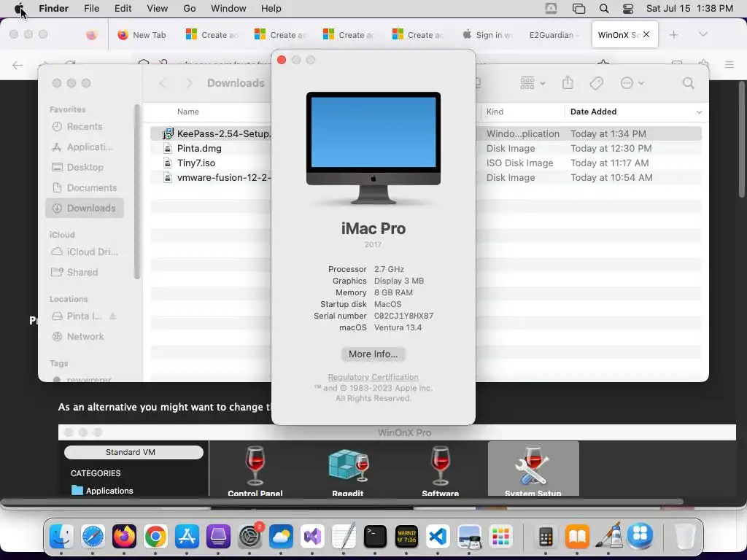This screenshot has width=747, height=560.
Task: Switch to the New Tab browser tab
Action: click(142, 35)
